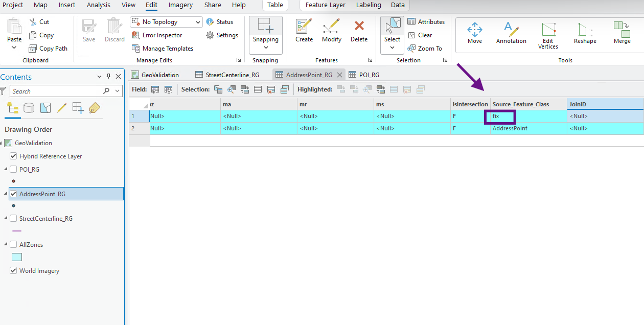The width and height of the screenshot is (644, 325).
Task: Click the AllZones light blue symbol swatch
Action: coord(16,257)
